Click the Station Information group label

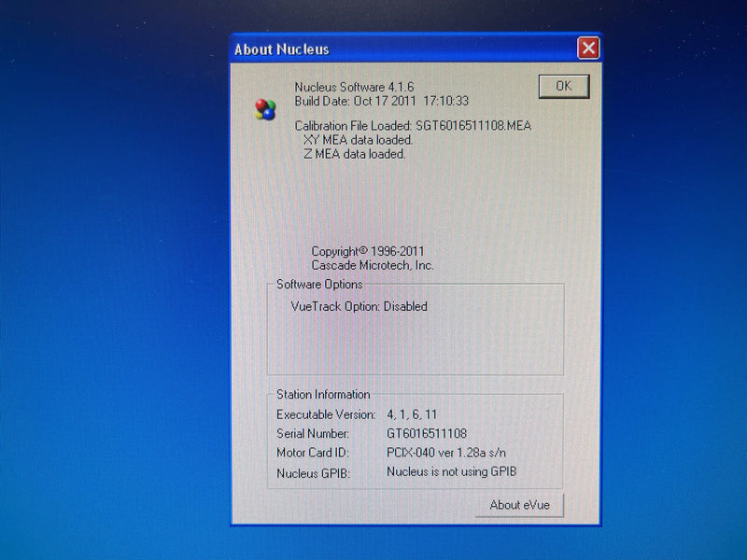323,395
